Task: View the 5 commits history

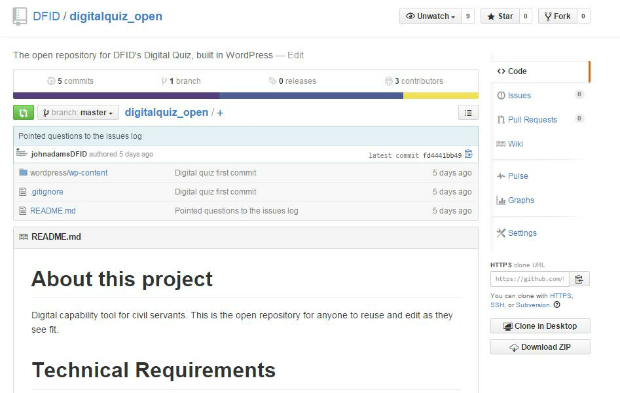Action: point(70,81)
